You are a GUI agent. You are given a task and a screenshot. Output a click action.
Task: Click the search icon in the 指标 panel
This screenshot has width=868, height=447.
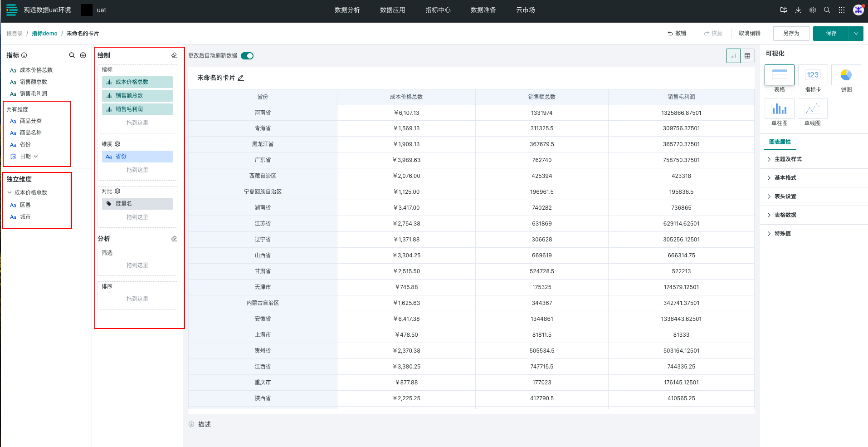coord(72,55)
